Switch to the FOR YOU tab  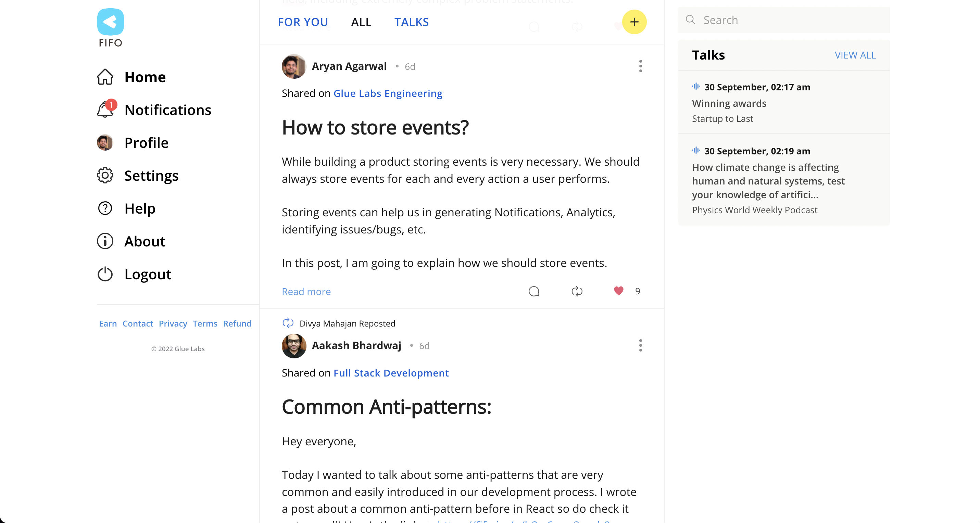point(303,22)
